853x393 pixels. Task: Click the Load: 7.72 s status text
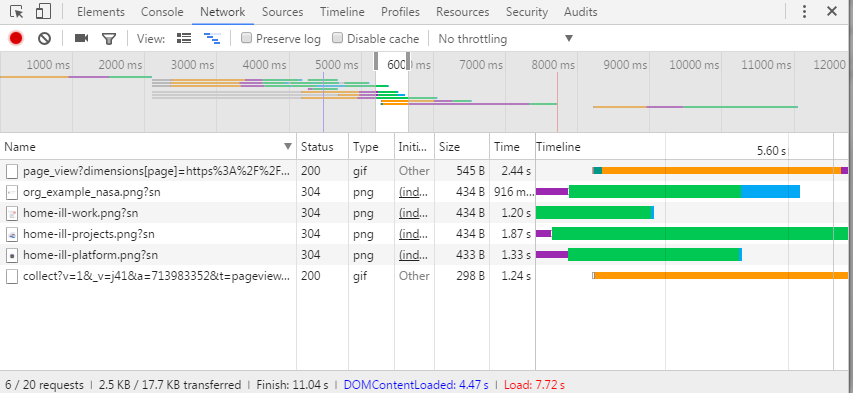(534, 385)
